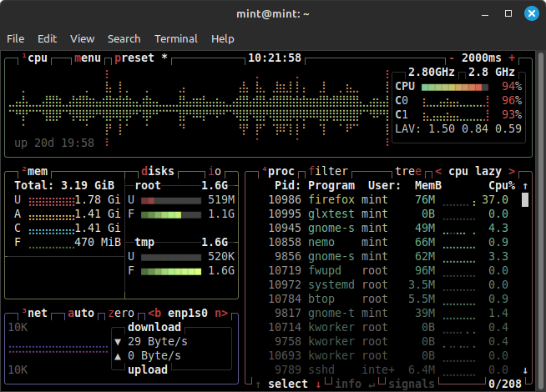The image size is (546, 392).
Task: Toggle io mode in disks panel
Action: (x=215, y=170)
